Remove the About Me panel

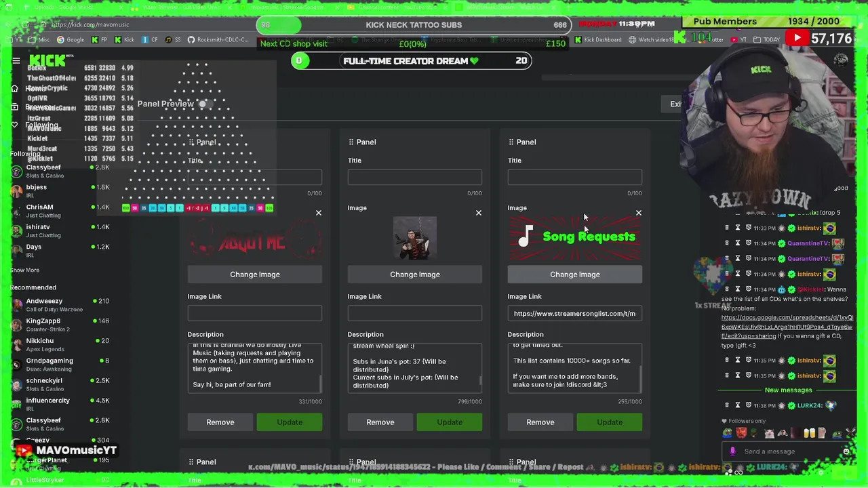click(220, 422)
